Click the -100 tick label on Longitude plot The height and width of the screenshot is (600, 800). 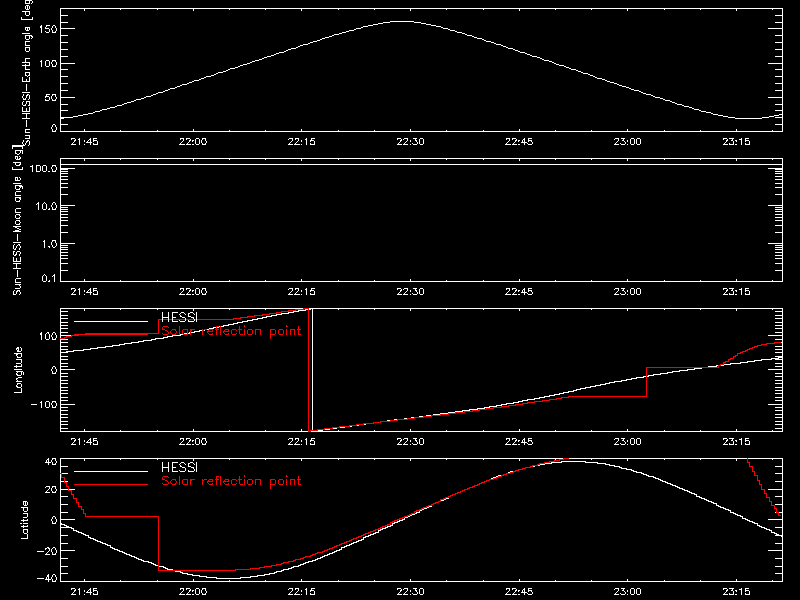[44, 404]
